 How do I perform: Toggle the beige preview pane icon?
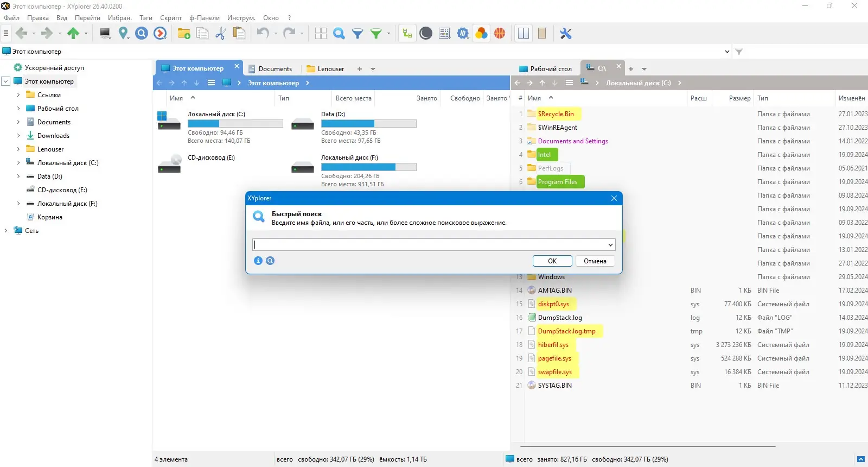tap(542, 34)
